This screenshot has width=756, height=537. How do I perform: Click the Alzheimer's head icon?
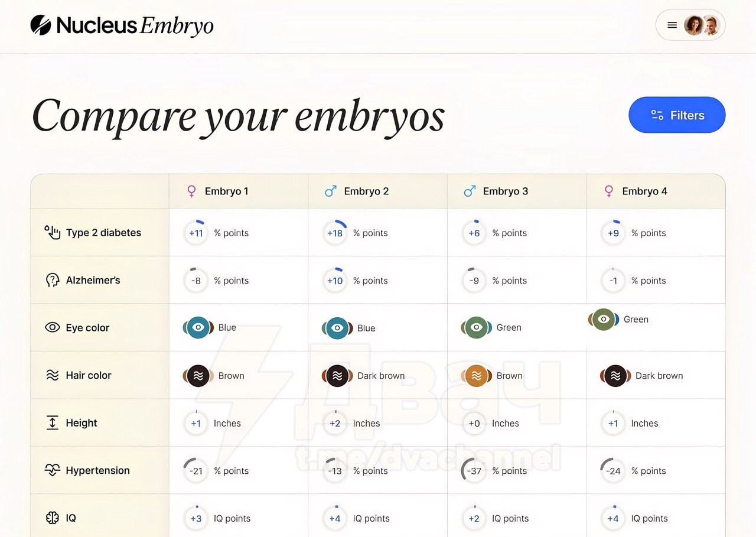point(53,280)
